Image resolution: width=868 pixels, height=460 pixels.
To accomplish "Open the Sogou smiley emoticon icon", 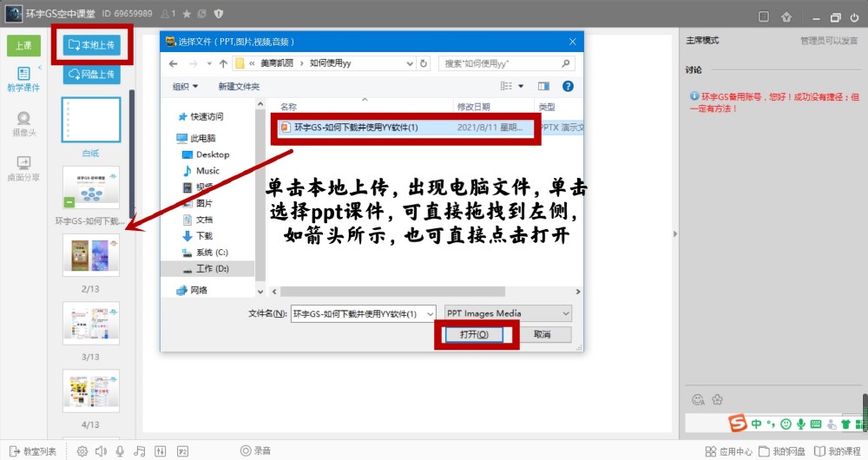I will click(786, 424).
